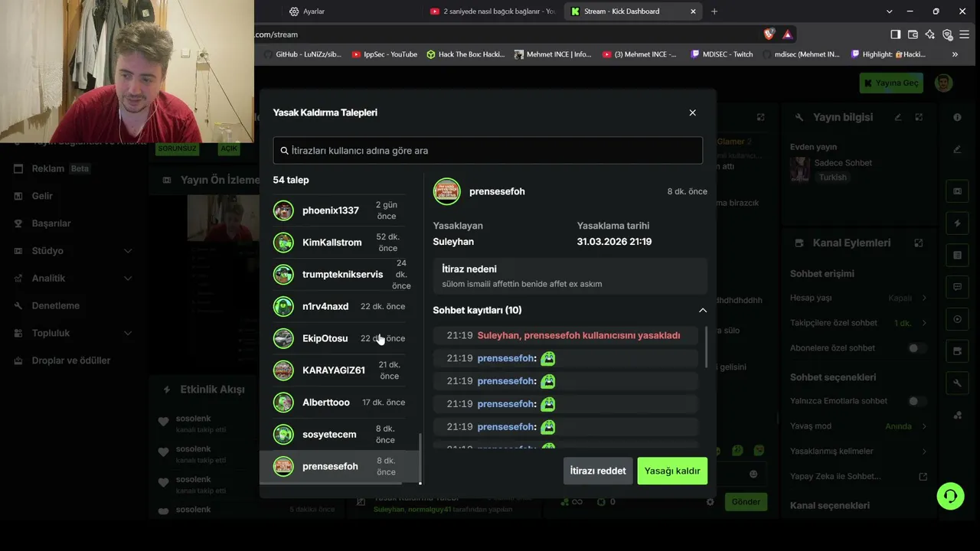Edit stream info pencil in Yayın bilgisi
The width and height of the screenshot is (980, 551).
click(x=898, y=117)
